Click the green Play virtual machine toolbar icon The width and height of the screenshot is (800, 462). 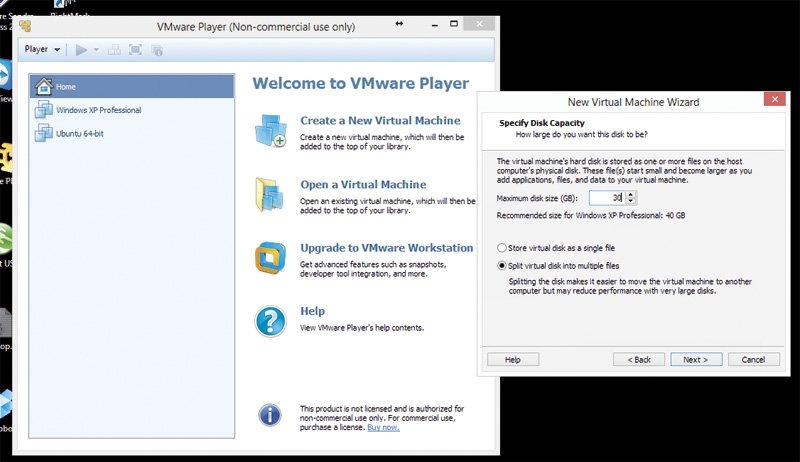click(x=81, y=50)
